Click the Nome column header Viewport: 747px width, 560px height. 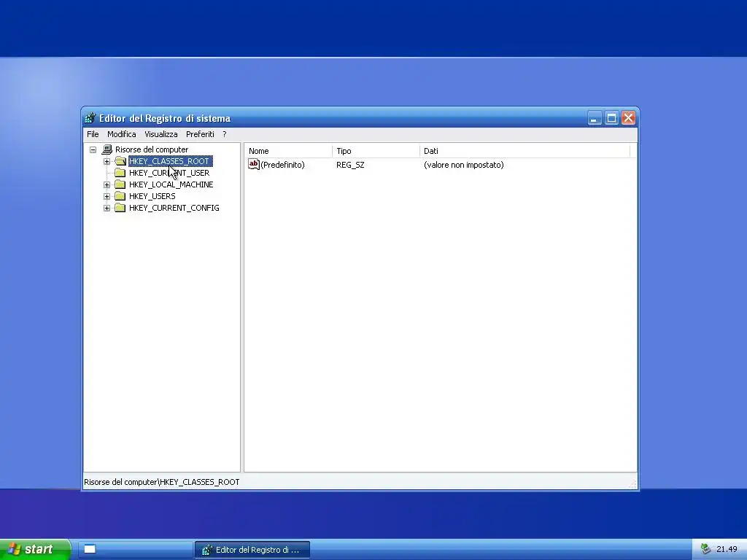coord(288,151)
